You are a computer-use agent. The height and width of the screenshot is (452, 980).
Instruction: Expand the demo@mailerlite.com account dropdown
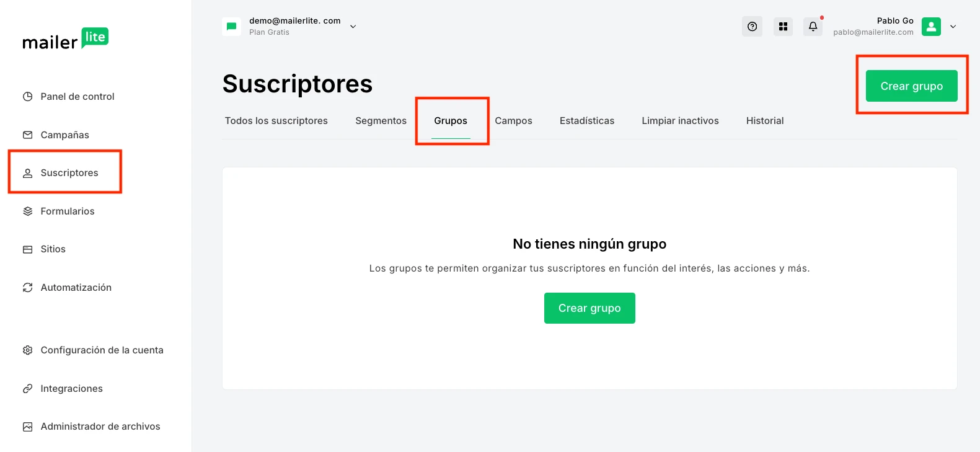click(353, 27)
